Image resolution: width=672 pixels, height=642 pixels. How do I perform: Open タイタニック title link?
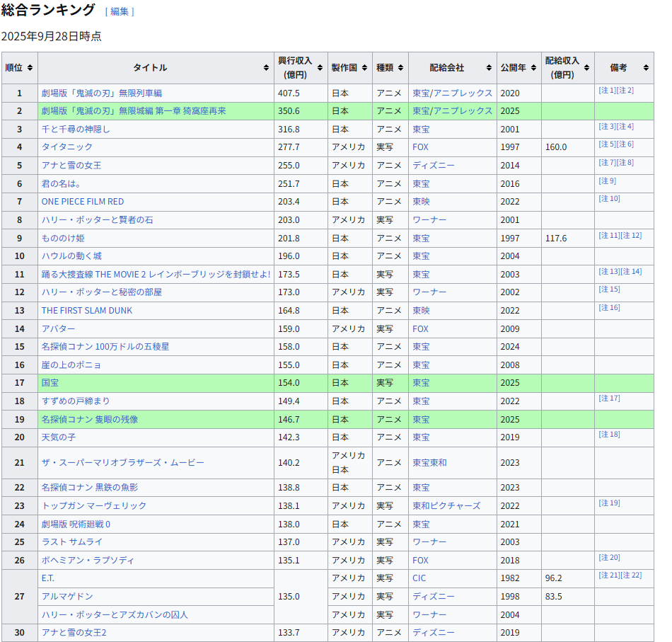coord(66,147)
